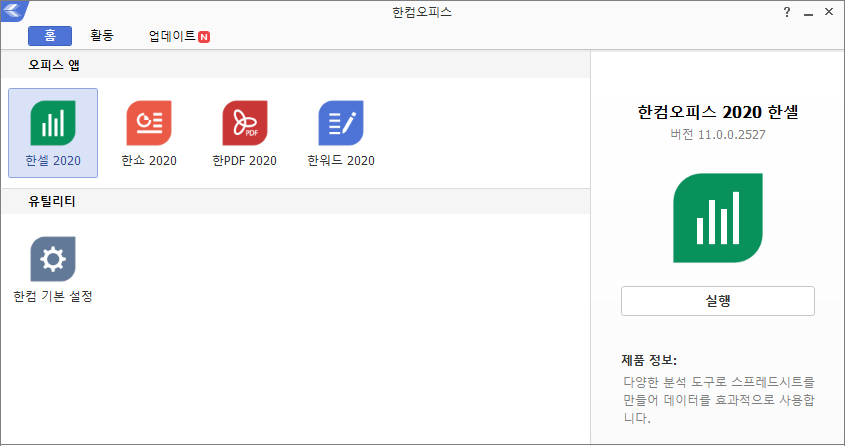
Task: Click the Hancom logo in the title bar corner
Action: 13,10
